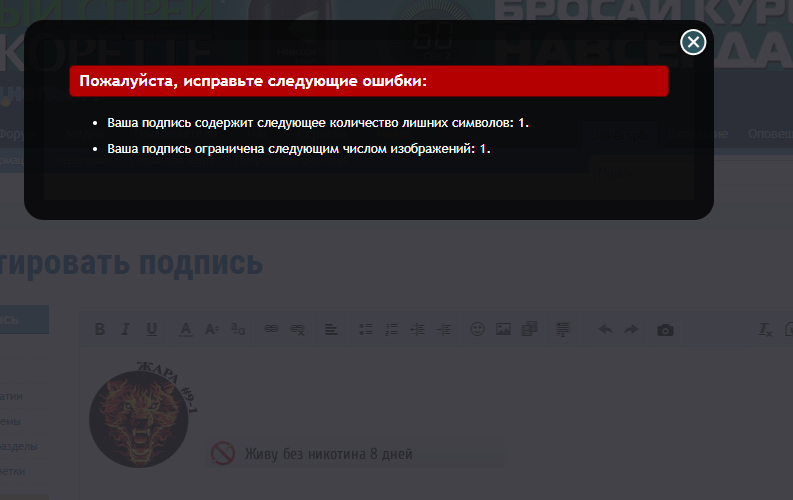Open the font size dropdown

point(211,330)
